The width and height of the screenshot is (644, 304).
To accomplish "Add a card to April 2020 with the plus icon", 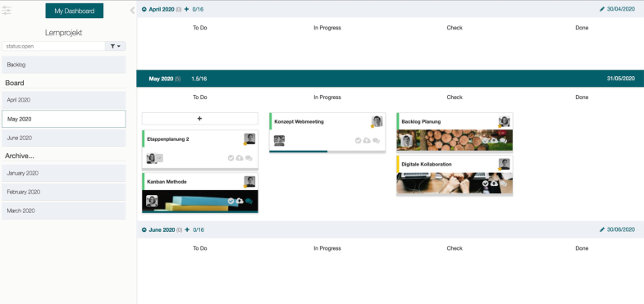I will pyautogui.click(x=187, y=9).
